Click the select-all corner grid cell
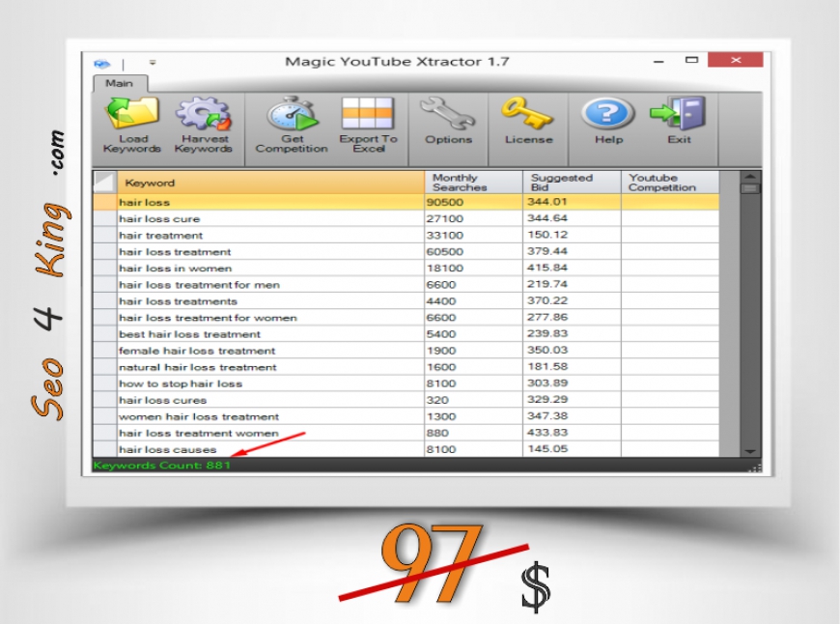 105,183
